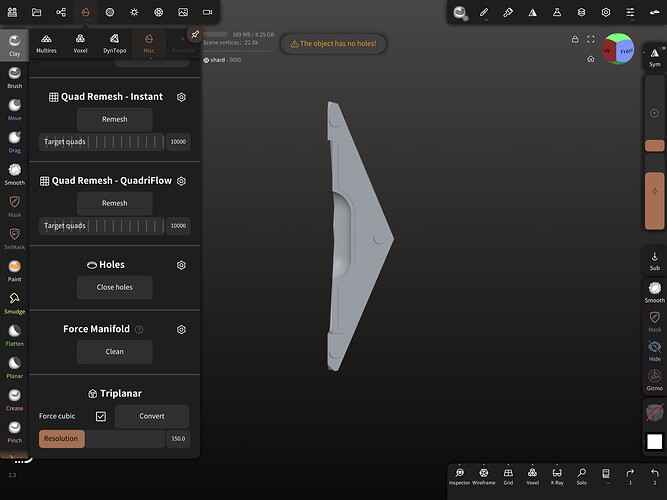Open the Settings gear in top right bar
The image size is (667, 500).
[x=606, y=12]
